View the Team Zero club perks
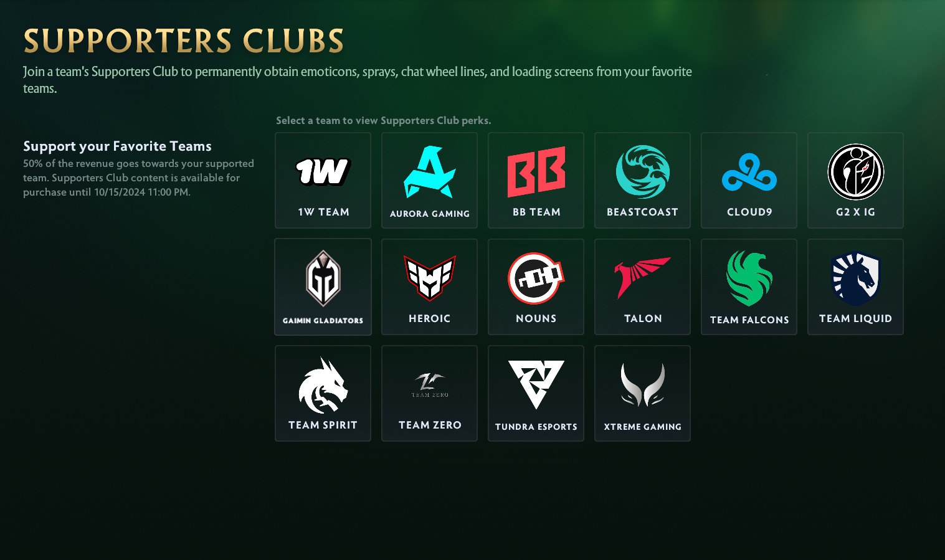This screenshot has height=560, width=945. click(x=429, y=393)
